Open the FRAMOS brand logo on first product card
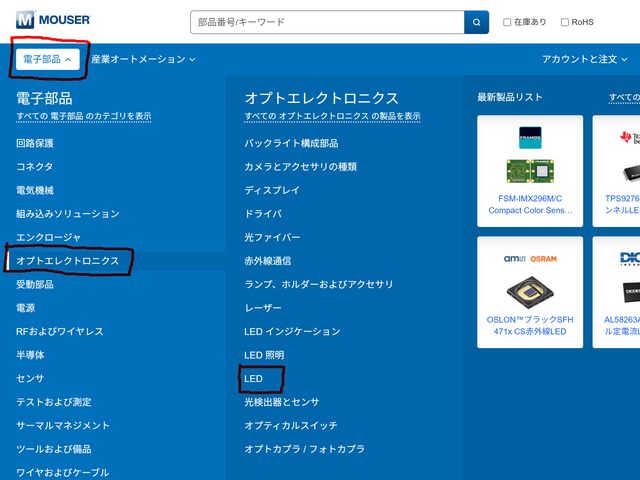 point(530,138)
